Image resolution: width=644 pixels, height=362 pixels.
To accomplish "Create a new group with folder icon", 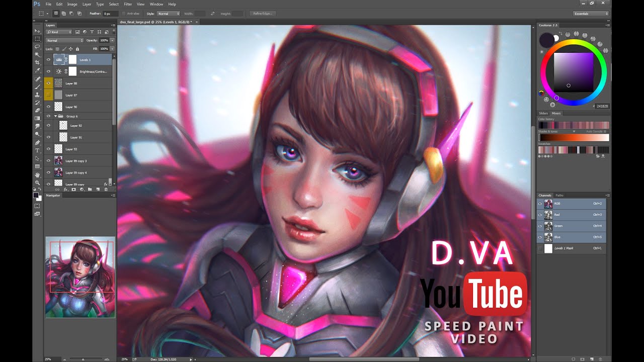I will 90,190.
